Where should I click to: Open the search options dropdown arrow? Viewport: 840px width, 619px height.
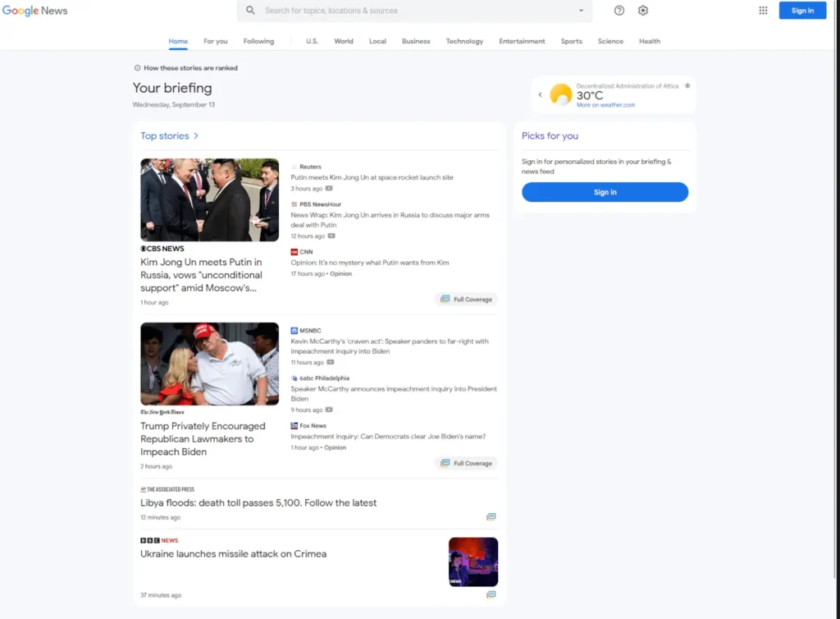point(581,11)
